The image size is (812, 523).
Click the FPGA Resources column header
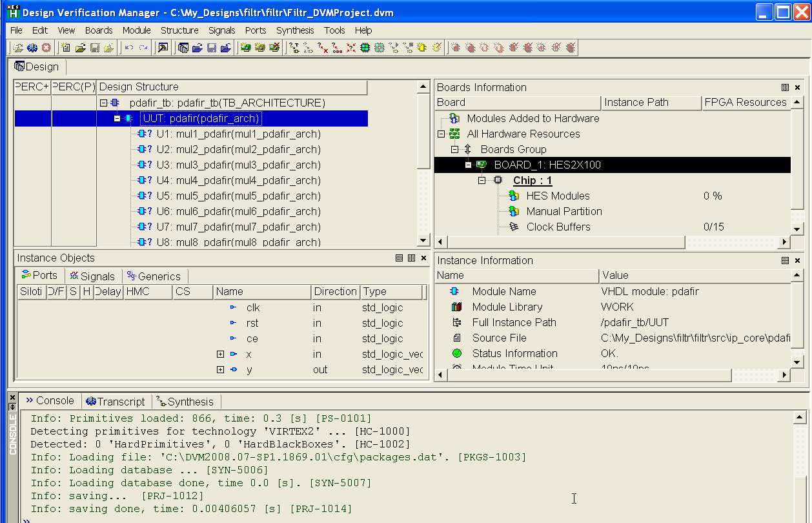point(746,103)
